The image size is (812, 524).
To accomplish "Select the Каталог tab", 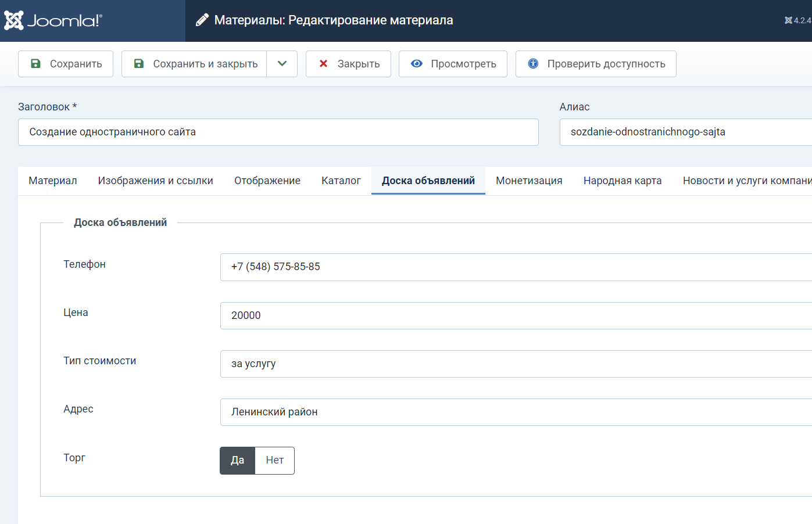I will 341,181.
